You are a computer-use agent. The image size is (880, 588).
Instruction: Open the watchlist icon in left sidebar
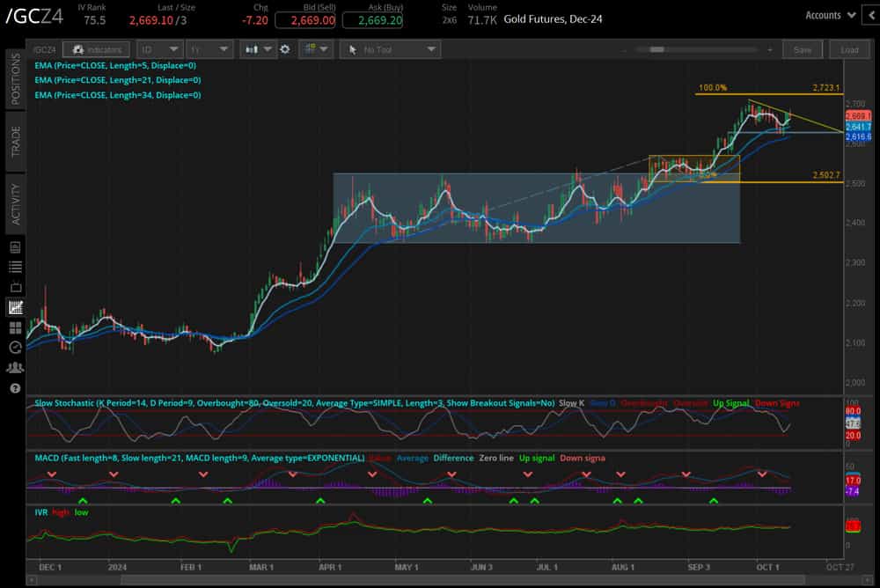coord(15,267)
